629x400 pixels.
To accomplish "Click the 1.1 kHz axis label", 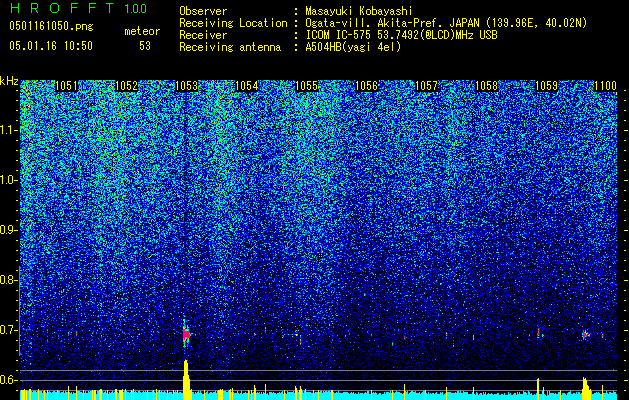I will point(9,130).
